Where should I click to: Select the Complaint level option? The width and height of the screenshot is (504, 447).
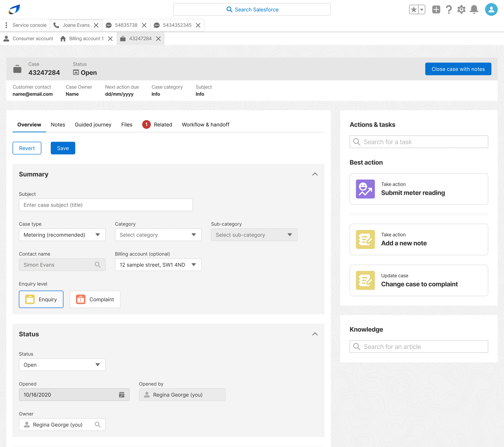tap(95, 299)
